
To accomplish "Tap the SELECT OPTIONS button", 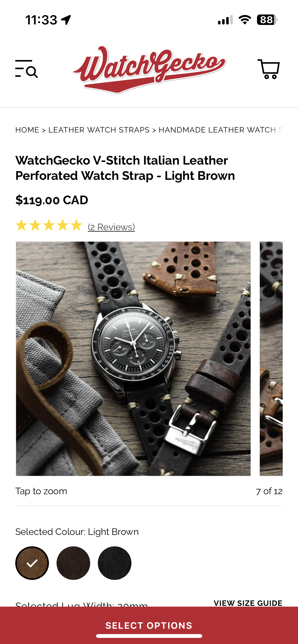I will (x=149, y=625).
